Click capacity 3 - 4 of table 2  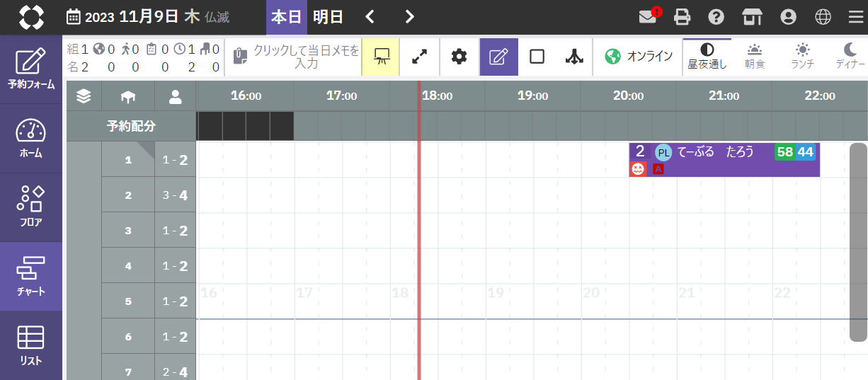pos(175,195)
